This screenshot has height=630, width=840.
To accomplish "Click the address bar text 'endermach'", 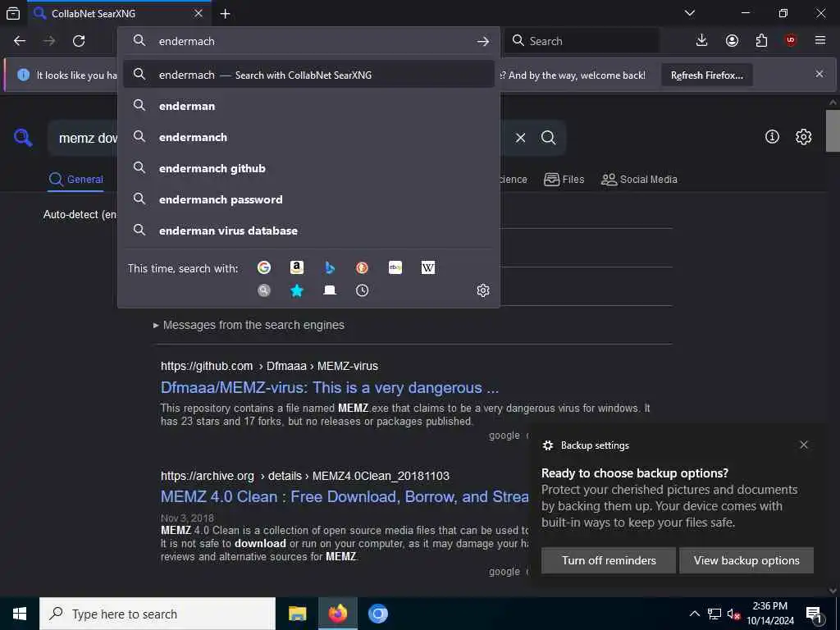I will pyautogui.click(x=186, y=41).
